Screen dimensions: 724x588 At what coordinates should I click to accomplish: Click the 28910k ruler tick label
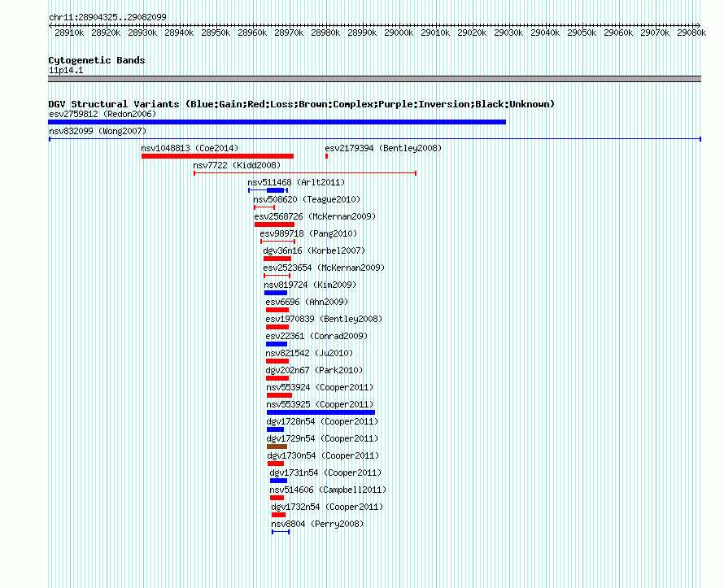click(x=69, y=33)
